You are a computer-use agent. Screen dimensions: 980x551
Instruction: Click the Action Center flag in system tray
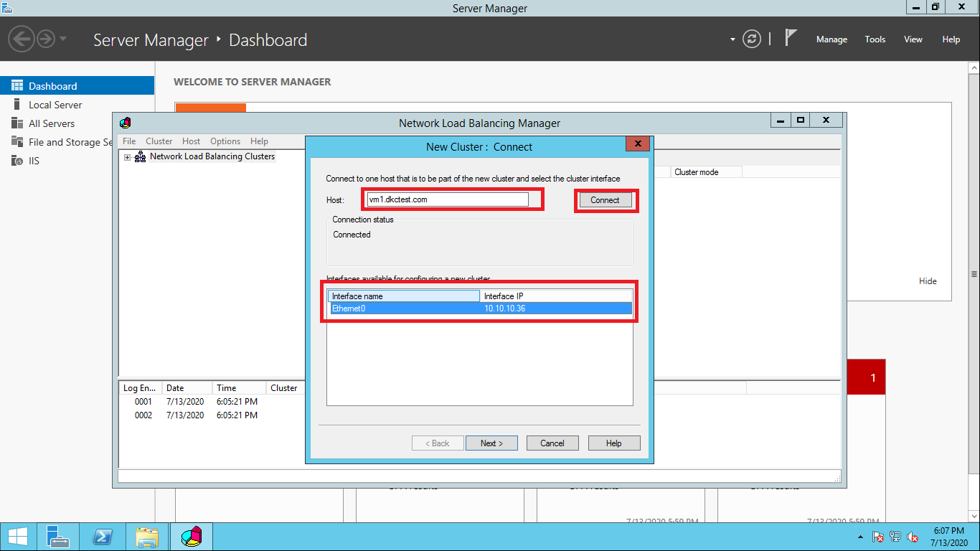[878, 537]
